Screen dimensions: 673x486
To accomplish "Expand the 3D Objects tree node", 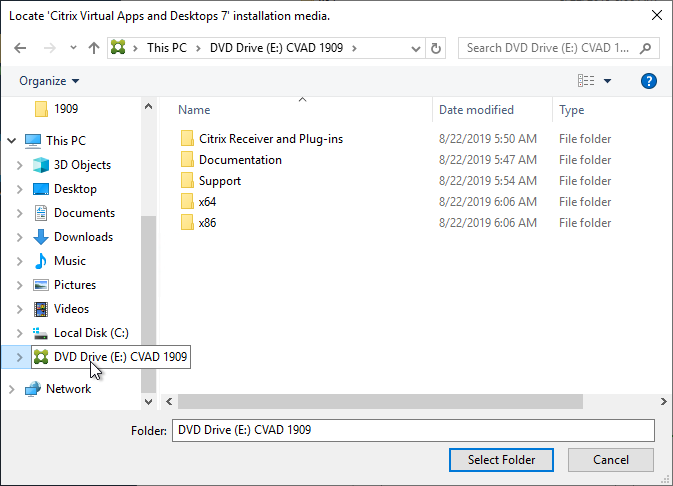I will click(19, 165).
